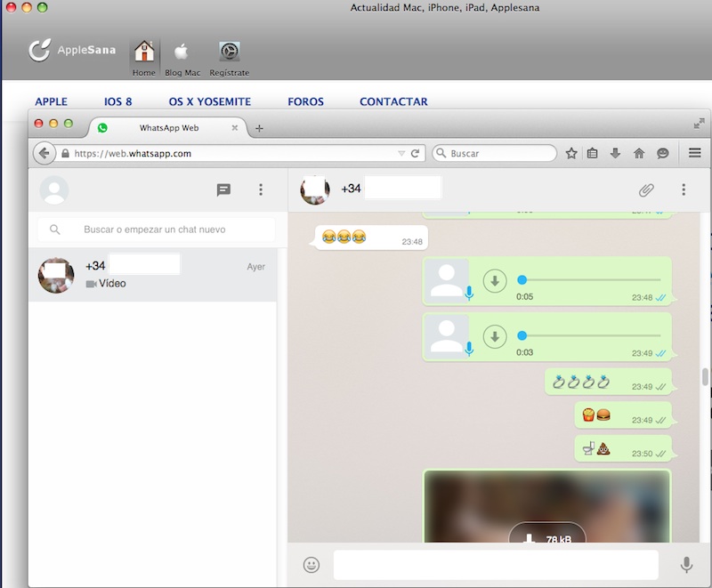Open the +34 chat from Ayer
The height and width of the screenshot is (588, 712).
[152, 275]
